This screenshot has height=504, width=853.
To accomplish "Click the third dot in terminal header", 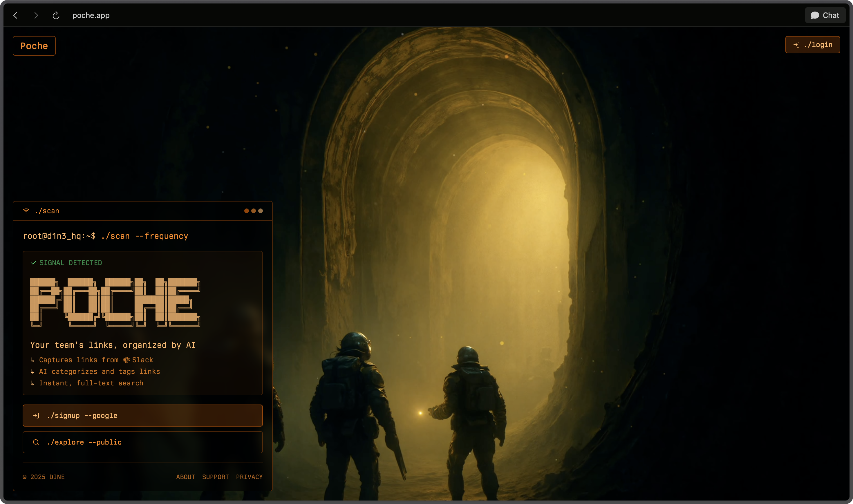I will pos(261,211).
